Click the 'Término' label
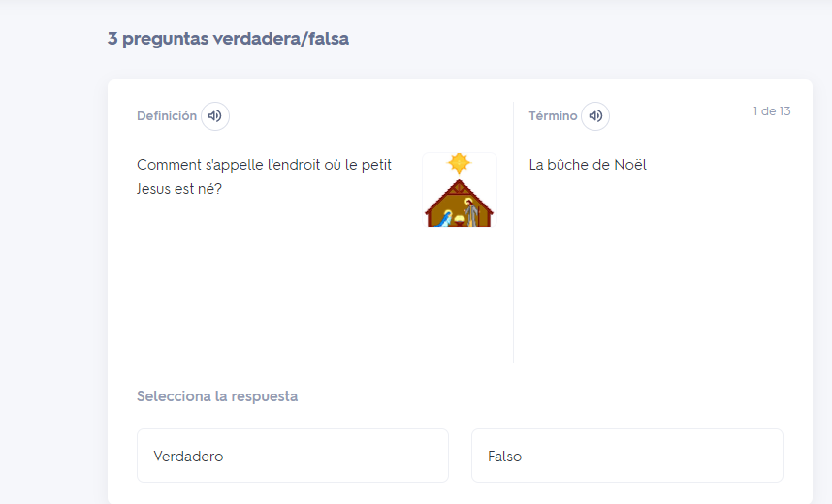832x504 pixels. (x=553, y=116)
